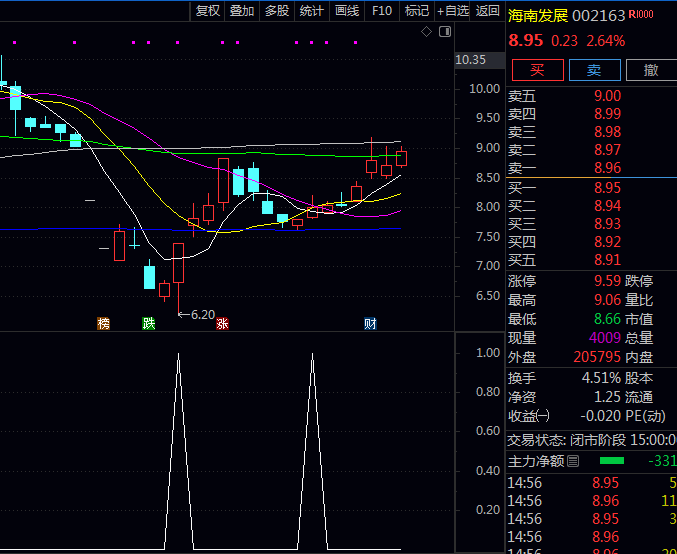Toggle the side panel layout icon

click(x=442, y=32)
